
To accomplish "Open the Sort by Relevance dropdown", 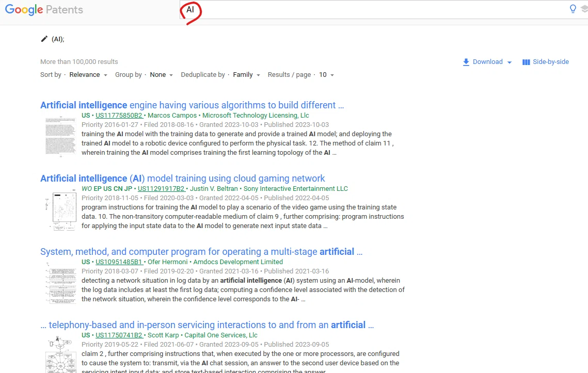I will point(88,75).
